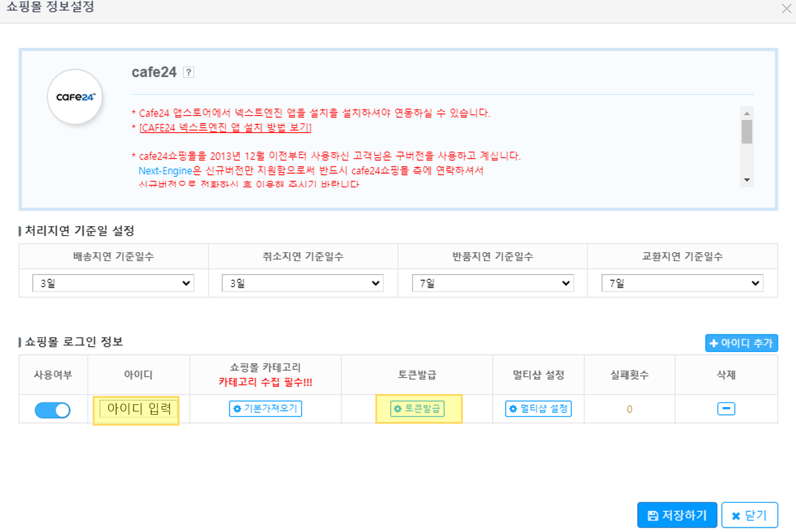Click the 저장하기 save button
Screen dimensions: 796x532
[x=677, y=516]
